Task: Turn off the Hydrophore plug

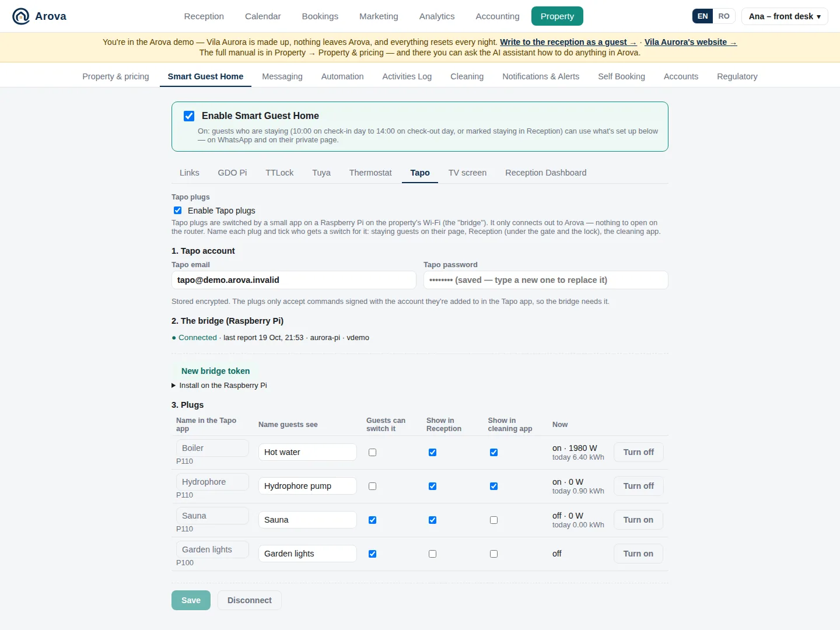Action: point(638,486)
